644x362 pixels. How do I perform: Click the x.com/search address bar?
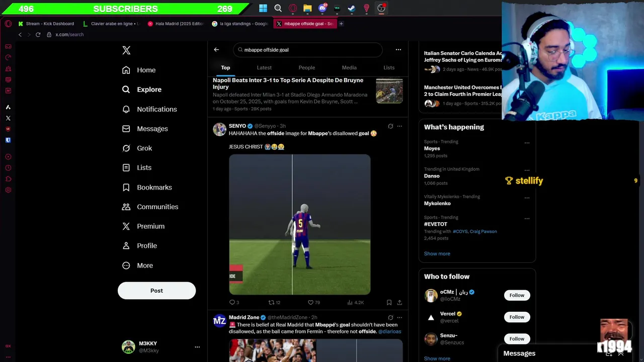(69, 35)
